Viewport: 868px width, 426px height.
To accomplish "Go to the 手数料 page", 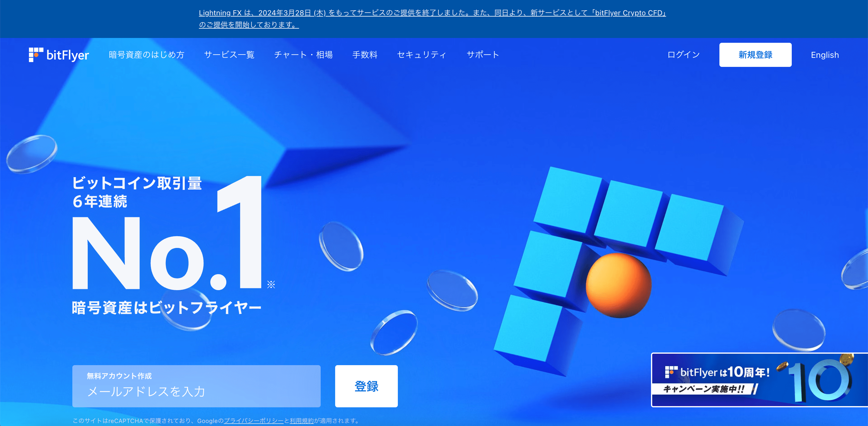I will click(365, 55).
